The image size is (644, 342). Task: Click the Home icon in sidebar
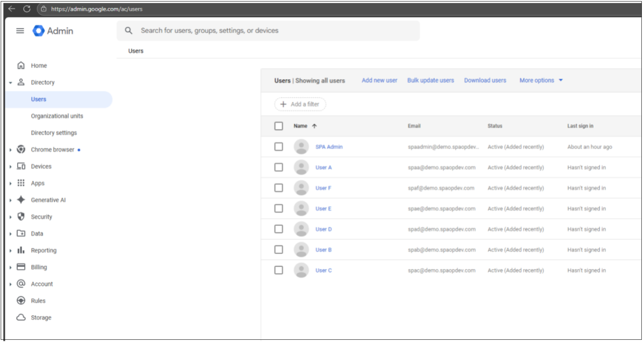click(x=21, y=66)
